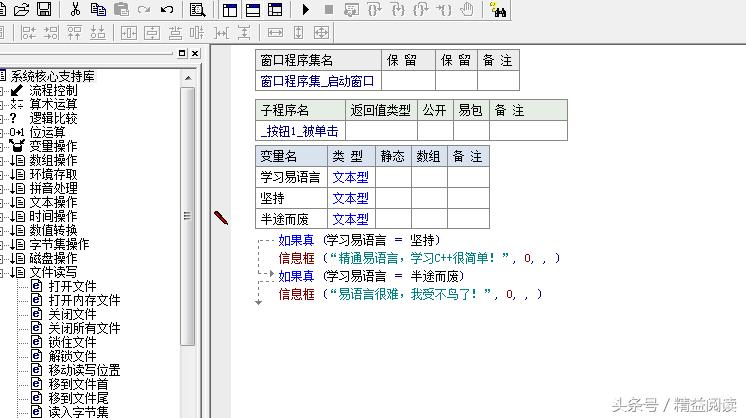Open the magnifier document search icon
Viewport: 746px width, 418px height.
(x=197, y=10)
